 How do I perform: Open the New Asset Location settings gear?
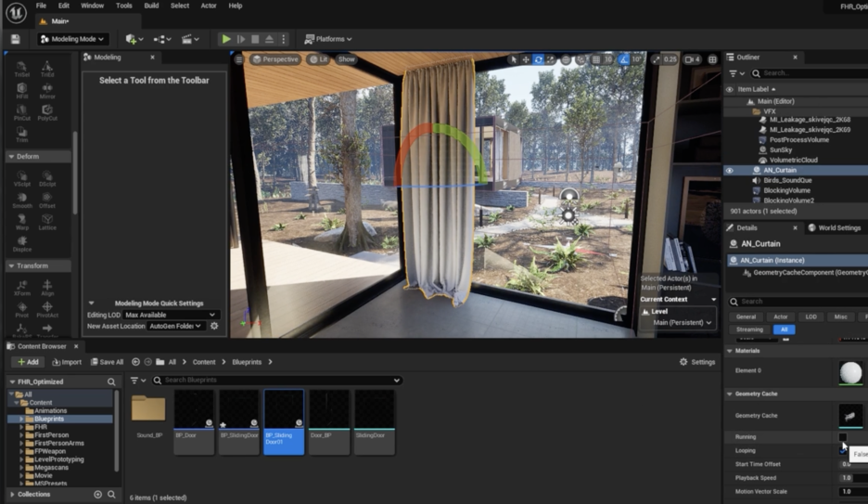[214, 326]
